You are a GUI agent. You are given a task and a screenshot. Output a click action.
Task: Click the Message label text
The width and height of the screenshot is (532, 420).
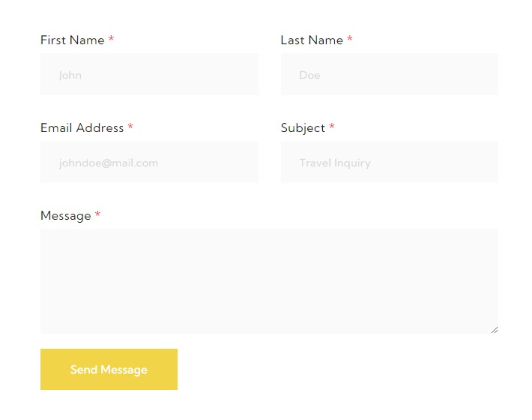[65, 216]
